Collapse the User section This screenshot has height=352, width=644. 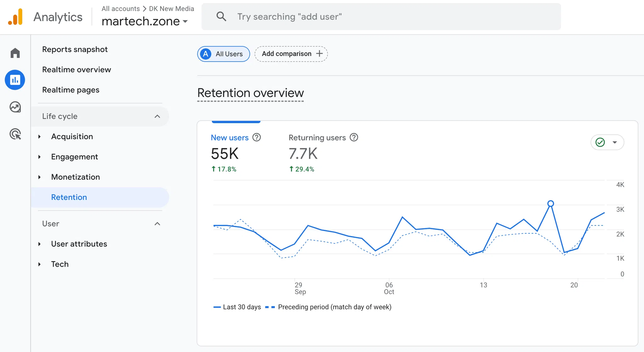(157, 224)
